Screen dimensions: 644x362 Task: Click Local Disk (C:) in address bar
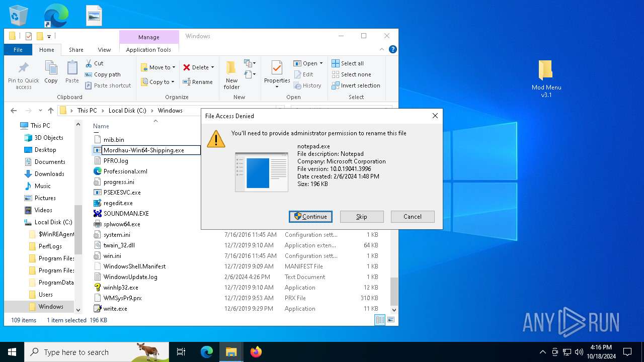pos(128,111)
